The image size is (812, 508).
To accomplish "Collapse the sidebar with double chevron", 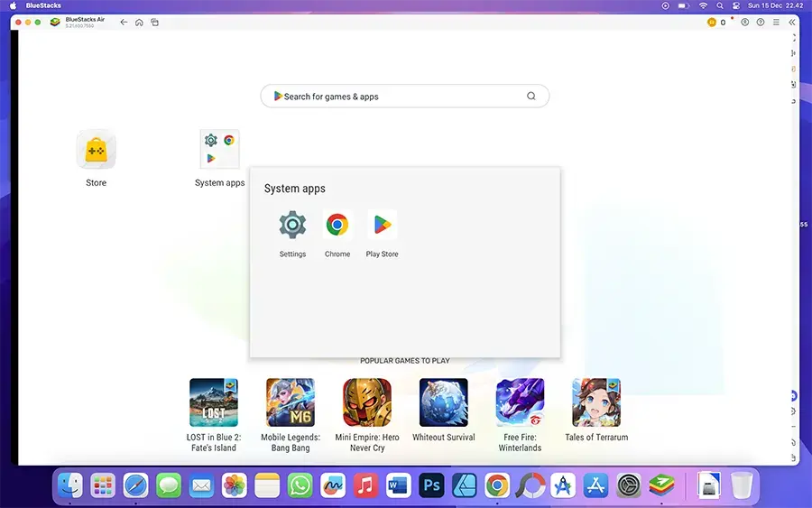I will pos(792,23).
